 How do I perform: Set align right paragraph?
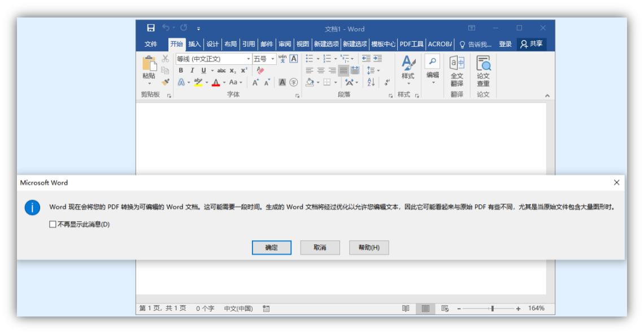tap(332, 71)
